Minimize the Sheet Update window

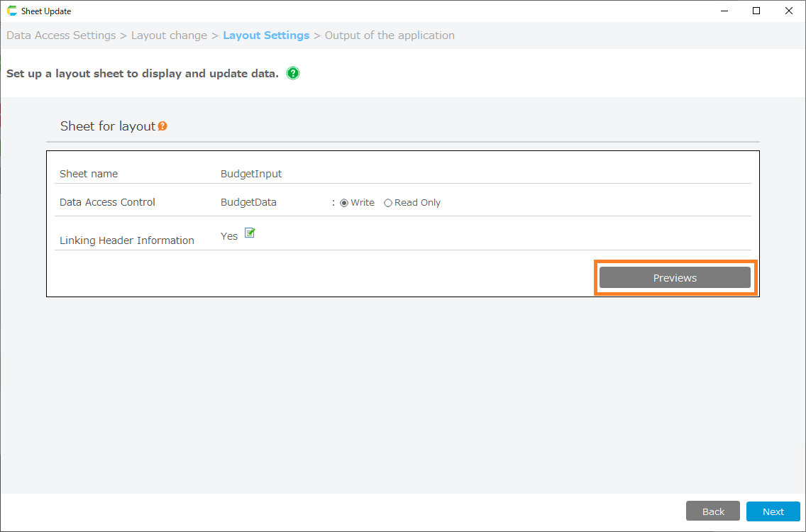pyautogui.click(x=724, y=11)
